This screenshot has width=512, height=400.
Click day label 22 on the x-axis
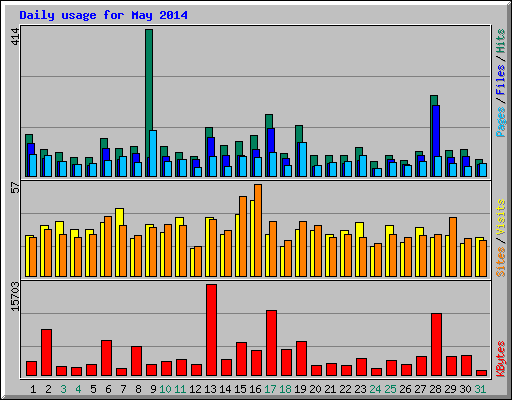(x=345, y=389)
